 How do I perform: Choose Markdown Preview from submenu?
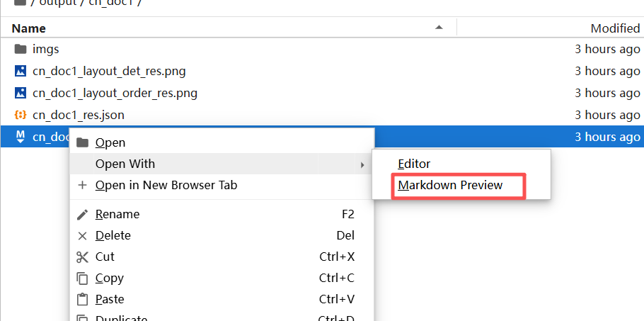click(450, 186)
